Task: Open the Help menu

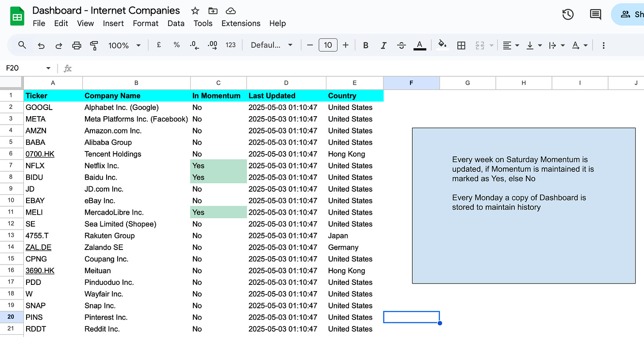Action: [x=277, y=23]
